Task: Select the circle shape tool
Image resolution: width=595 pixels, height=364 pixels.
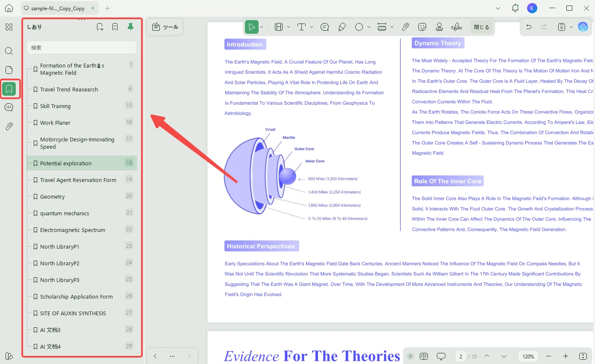Action: pos(359,27)
